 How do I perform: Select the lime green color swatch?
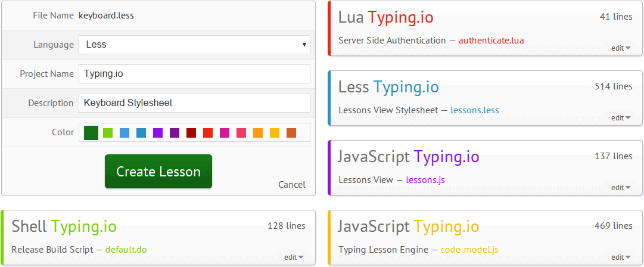108,133
